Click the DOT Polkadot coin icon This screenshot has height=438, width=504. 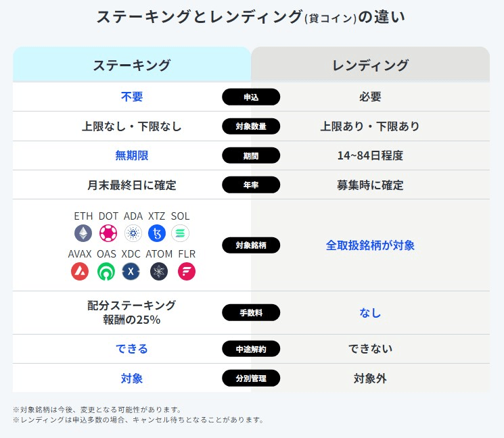[x=108, y=233]
